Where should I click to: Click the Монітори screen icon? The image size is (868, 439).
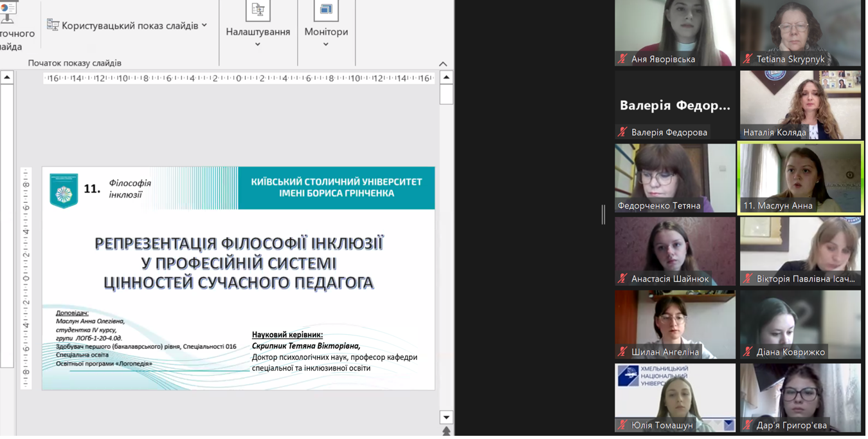click(x=326, y=10)
